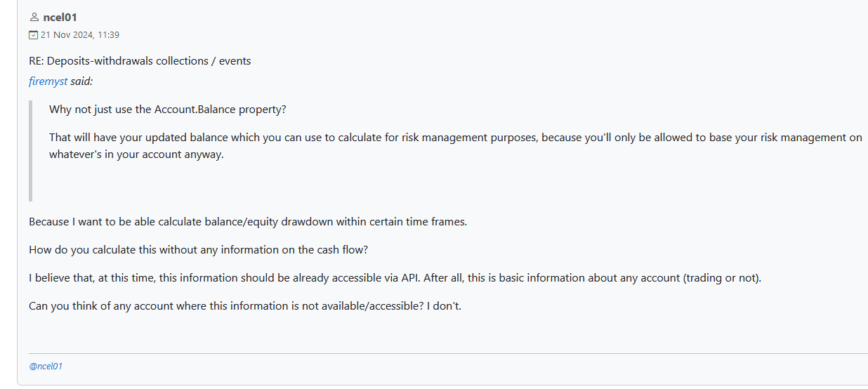Click the quoted paragraph starting 'That will have your updated balance'
Screen dimensions: 868x389
[x=456, y=146]
